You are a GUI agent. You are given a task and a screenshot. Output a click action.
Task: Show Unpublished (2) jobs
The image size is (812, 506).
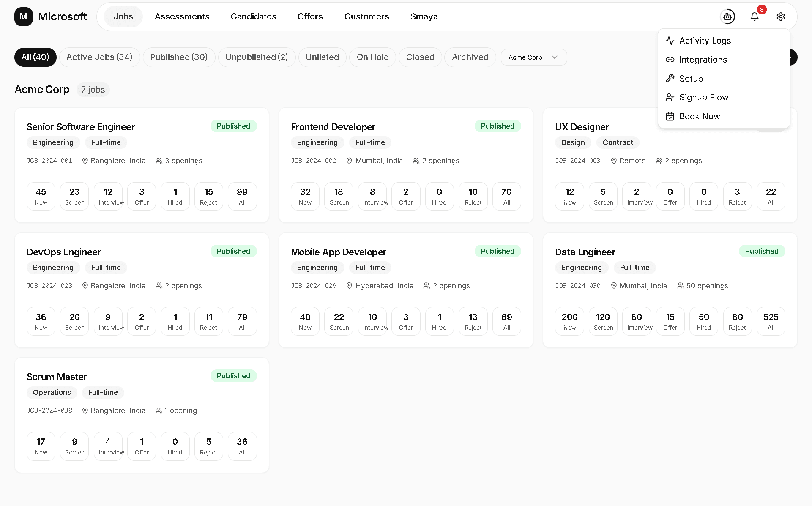coord(257,57)
